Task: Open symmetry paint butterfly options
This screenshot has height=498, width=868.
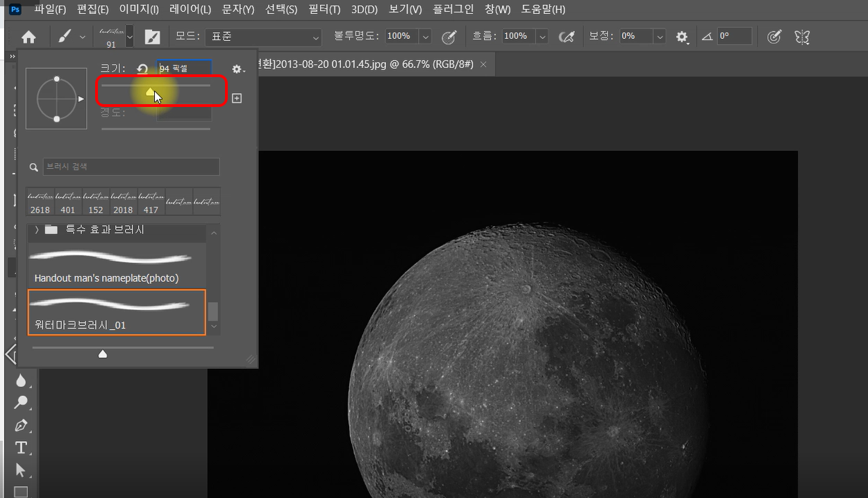Action: coord(803,37)
